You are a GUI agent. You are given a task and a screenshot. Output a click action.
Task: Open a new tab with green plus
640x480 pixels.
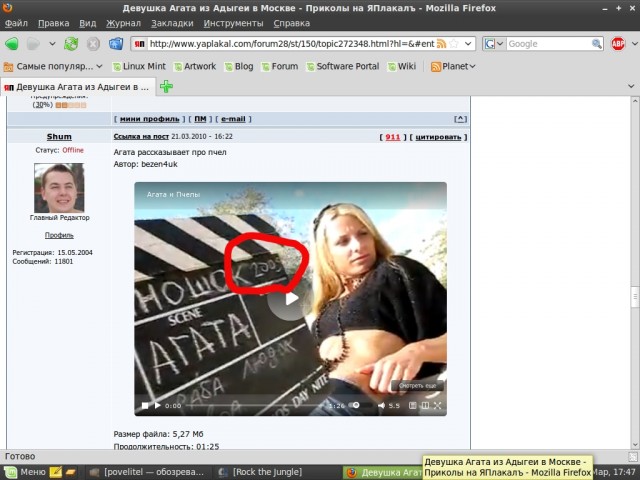tap(166, 87)
